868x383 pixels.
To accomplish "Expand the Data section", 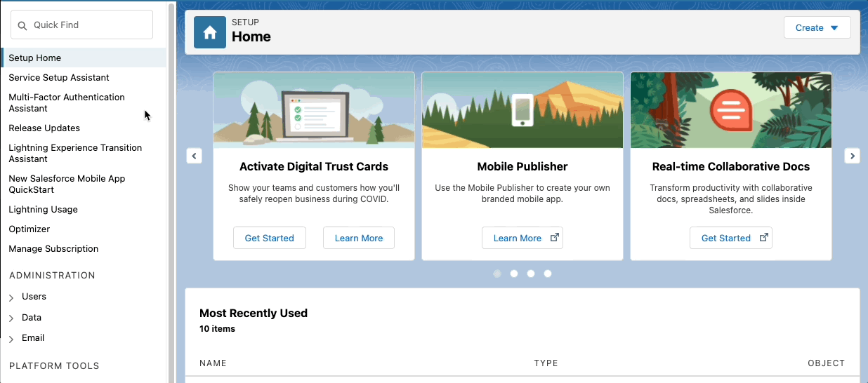I will click(x=11, y=318).
